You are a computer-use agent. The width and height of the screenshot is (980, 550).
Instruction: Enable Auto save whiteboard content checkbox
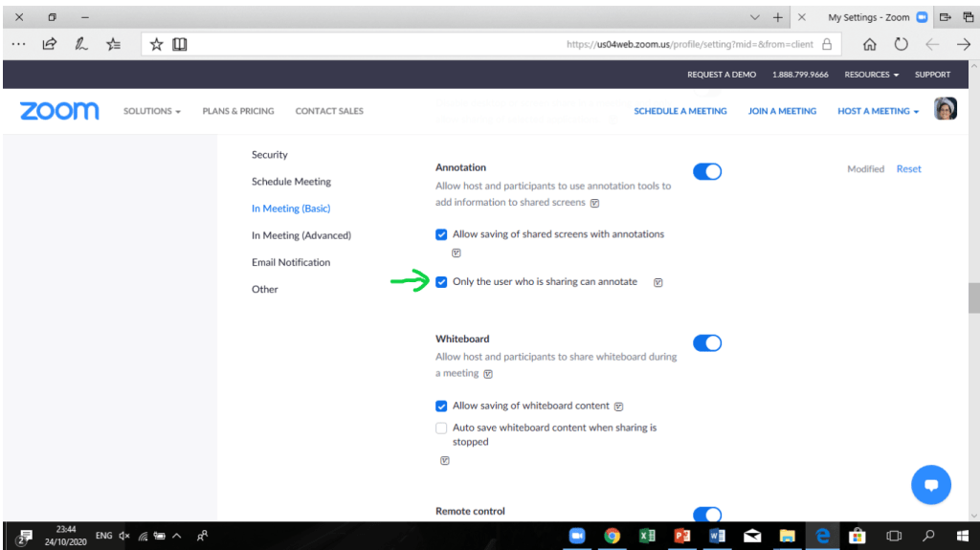point(441,428)
